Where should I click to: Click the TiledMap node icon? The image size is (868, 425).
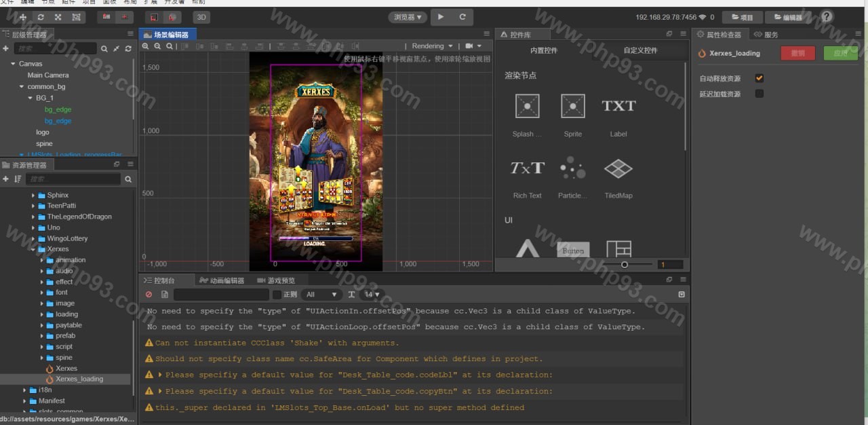pos(618,168)
